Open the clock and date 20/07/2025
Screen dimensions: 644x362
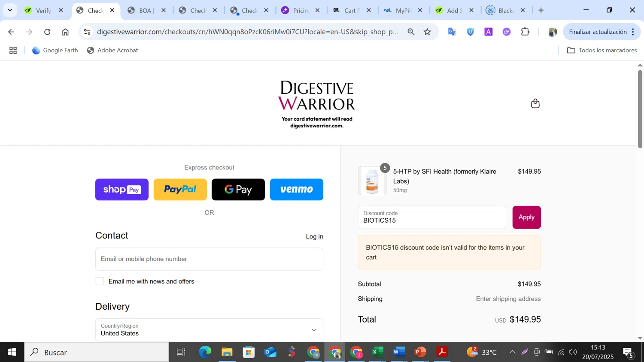coord(598,352)
